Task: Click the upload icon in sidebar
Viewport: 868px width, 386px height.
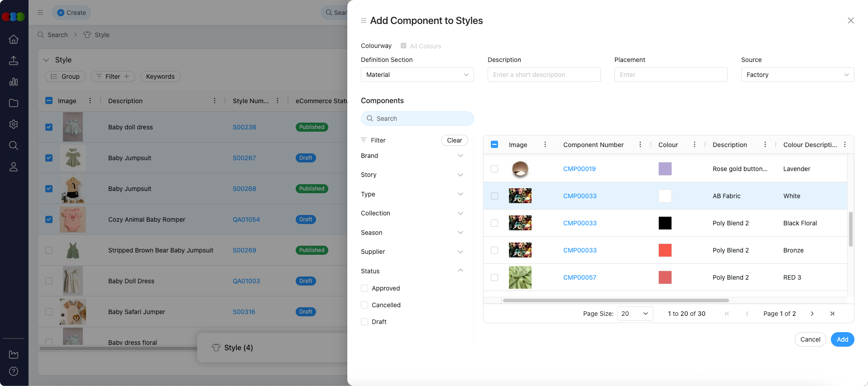Action: coord(14,61)
